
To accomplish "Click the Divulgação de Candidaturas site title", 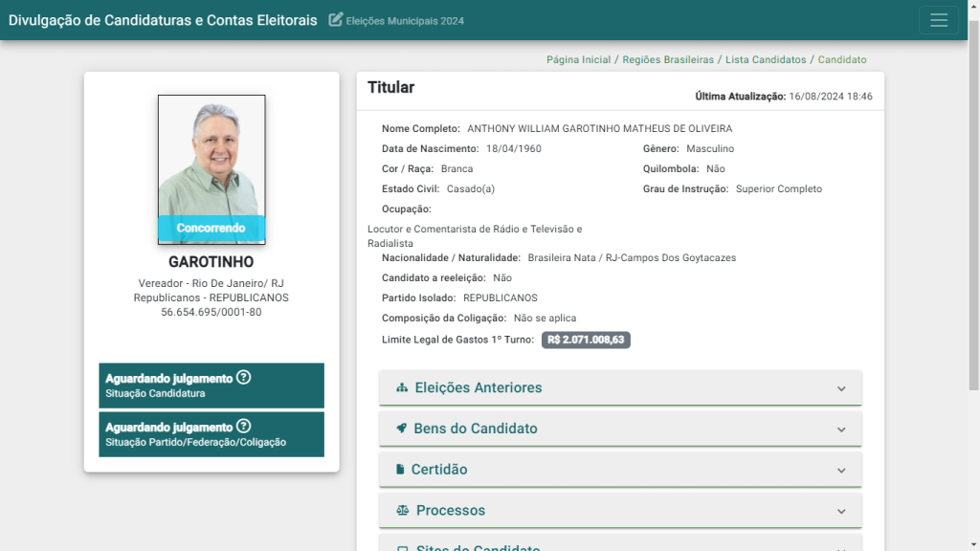I will pyautogui.click(x=163, y=20).
